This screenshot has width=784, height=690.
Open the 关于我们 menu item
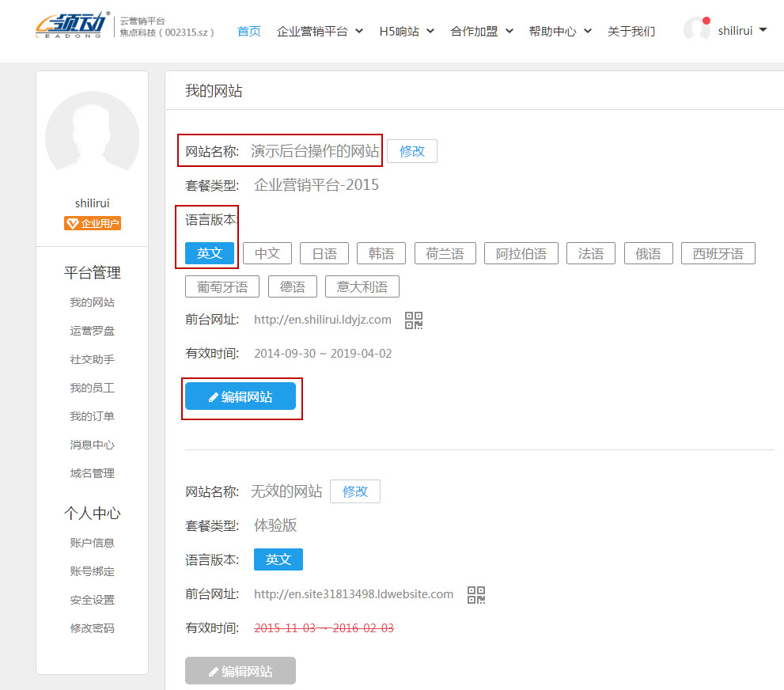631,31
